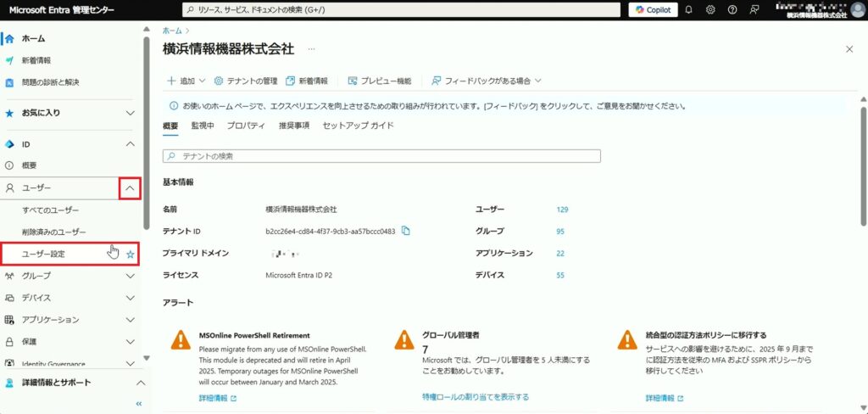
Task: Close the tenant overview pane
Action: pyautogui.click(x=849, y=49)
